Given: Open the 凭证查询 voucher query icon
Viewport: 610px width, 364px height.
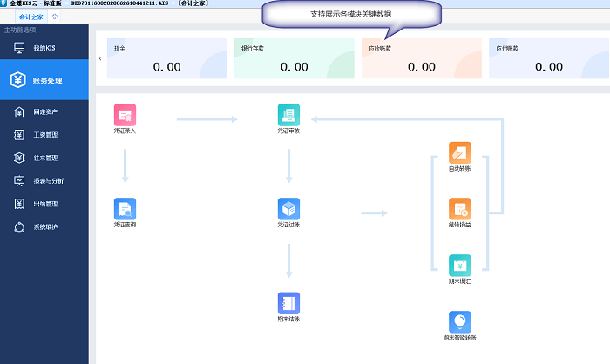Looking at the screenshot, I should coord(125,209).
